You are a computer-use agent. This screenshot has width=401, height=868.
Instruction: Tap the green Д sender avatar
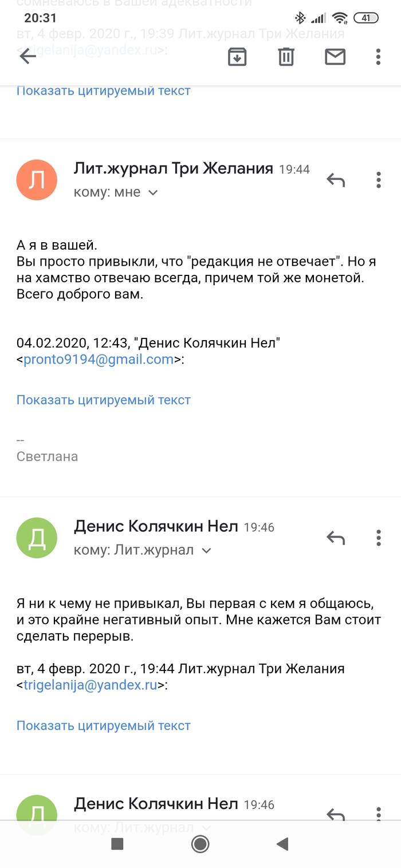tap(37, 538)
